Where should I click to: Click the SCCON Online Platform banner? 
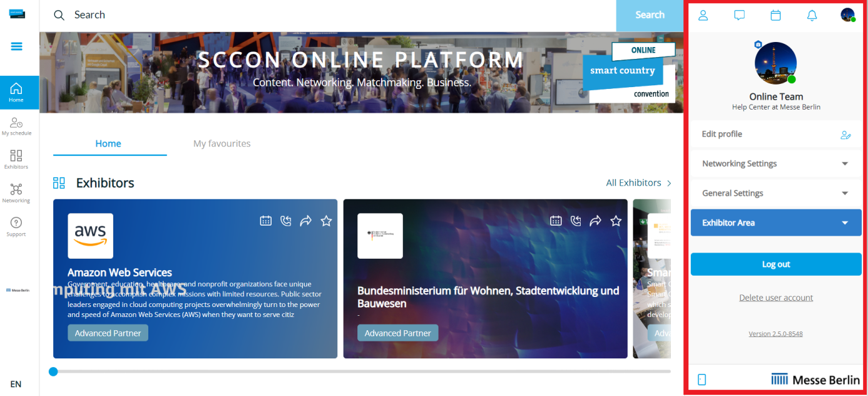[361, 72]
